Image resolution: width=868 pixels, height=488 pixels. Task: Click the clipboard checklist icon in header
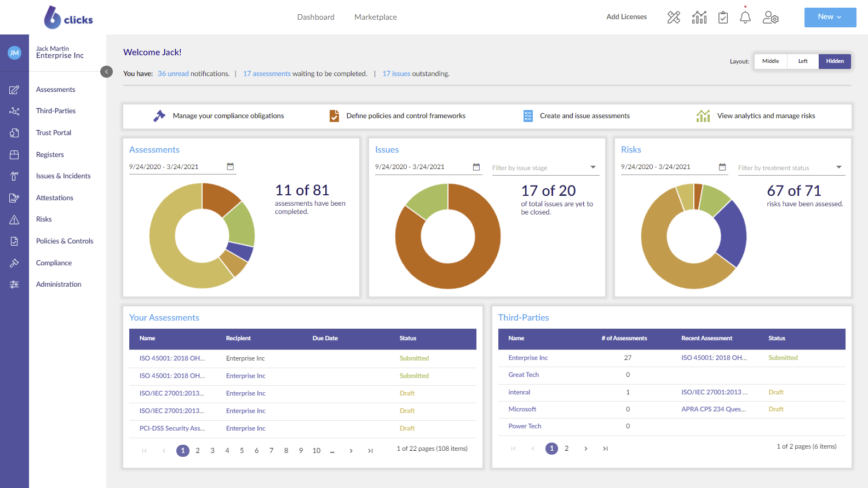(723, 18)
